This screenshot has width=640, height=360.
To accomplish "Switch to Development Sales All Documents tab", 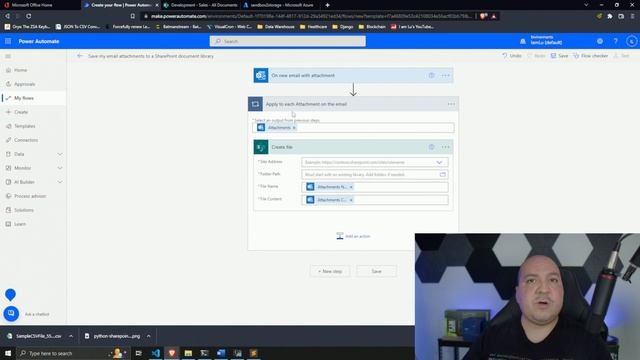I will (200, 5).
